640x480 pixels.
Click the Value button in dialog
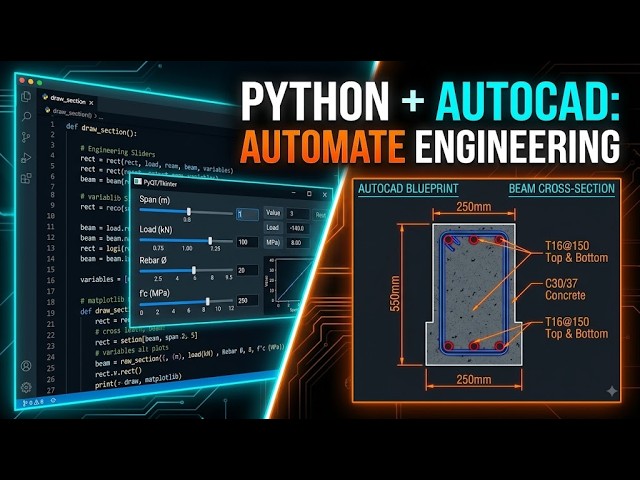click(x=273, y=213)
